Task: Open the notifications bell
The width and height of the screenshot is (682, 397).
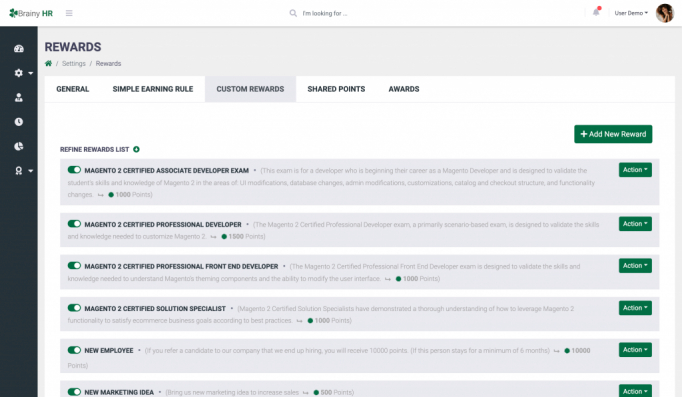Action: tap(596, 12)
